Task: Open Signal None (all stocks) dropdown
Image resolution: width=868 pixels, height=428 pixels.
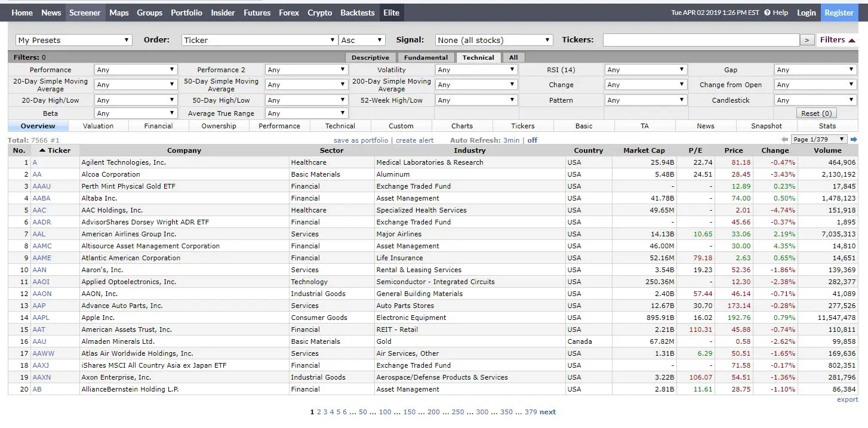Action: click(494, 40)
